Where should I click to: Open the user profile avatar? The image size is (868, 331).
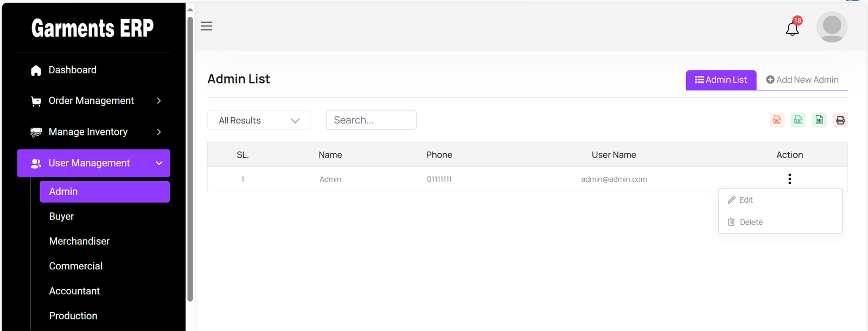pos(832,27)
